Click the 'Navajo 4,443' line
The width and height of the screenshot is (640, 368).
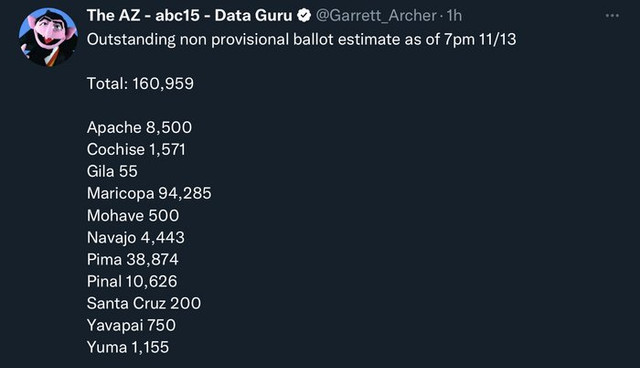tap(136, 237)
